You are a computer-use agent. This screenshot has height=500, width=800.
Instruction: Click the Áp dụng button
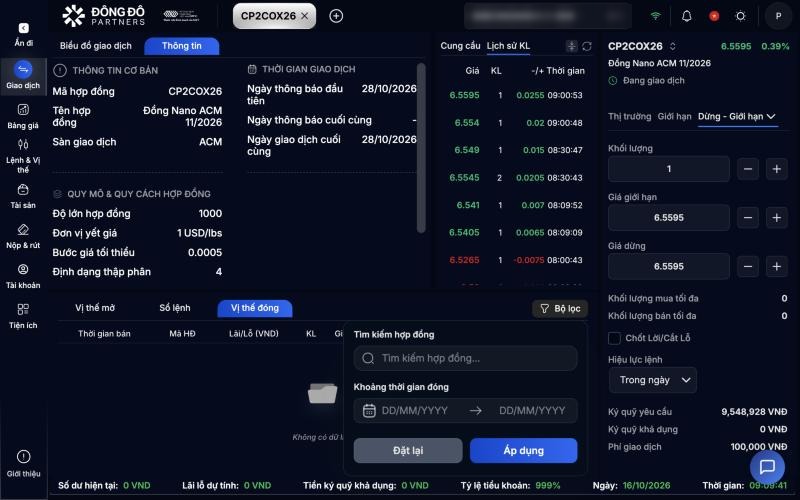(523, 451)
